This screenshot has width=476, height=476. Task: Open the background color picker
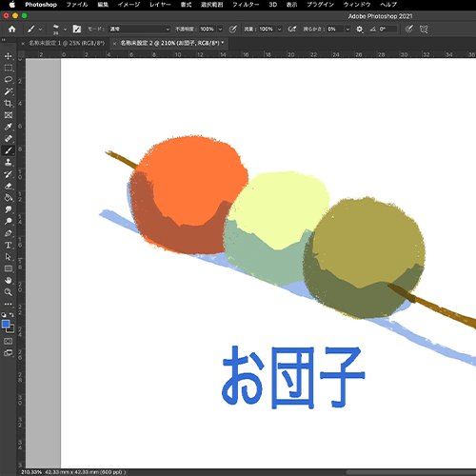coord(11,330)
